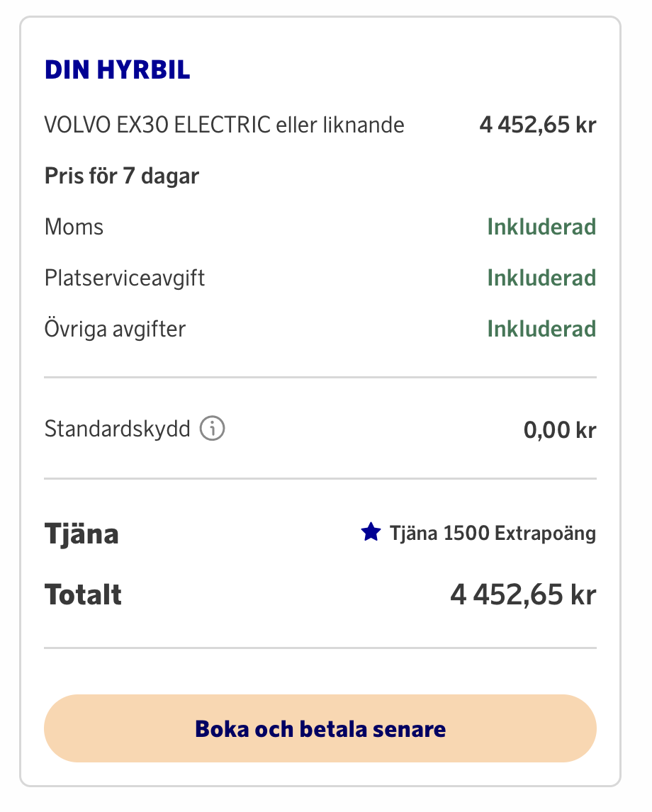Click the bold Tjäna heading
652x812 pixels.
pyautogui.click(x=81, y=534)
